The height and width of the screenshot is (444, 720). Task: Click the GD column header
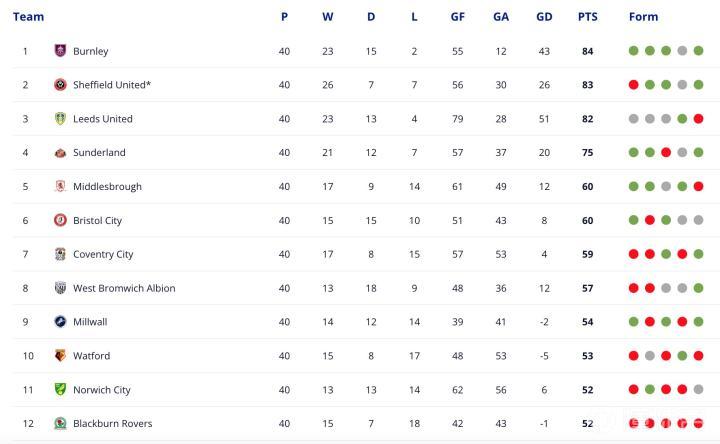click(544, 17)
